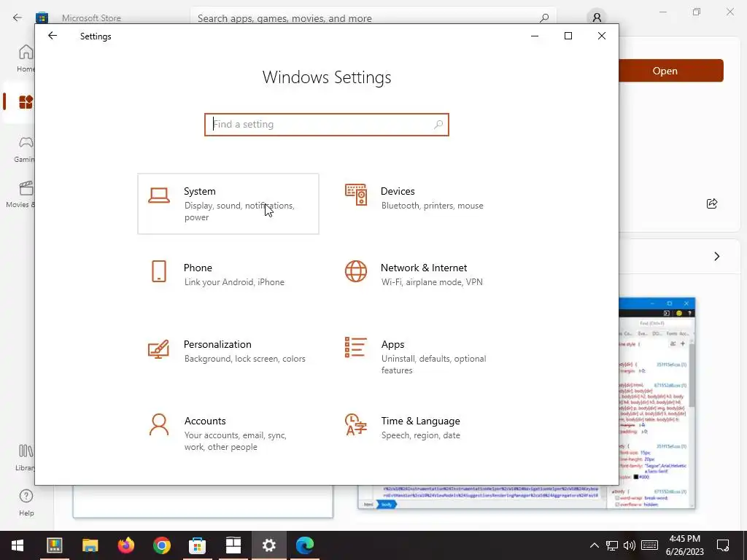Click the taskbar icon right of Microsoft Store
The width and height of the screenshot is (747, 560).
pyautogui.click(x=233, y=545)
